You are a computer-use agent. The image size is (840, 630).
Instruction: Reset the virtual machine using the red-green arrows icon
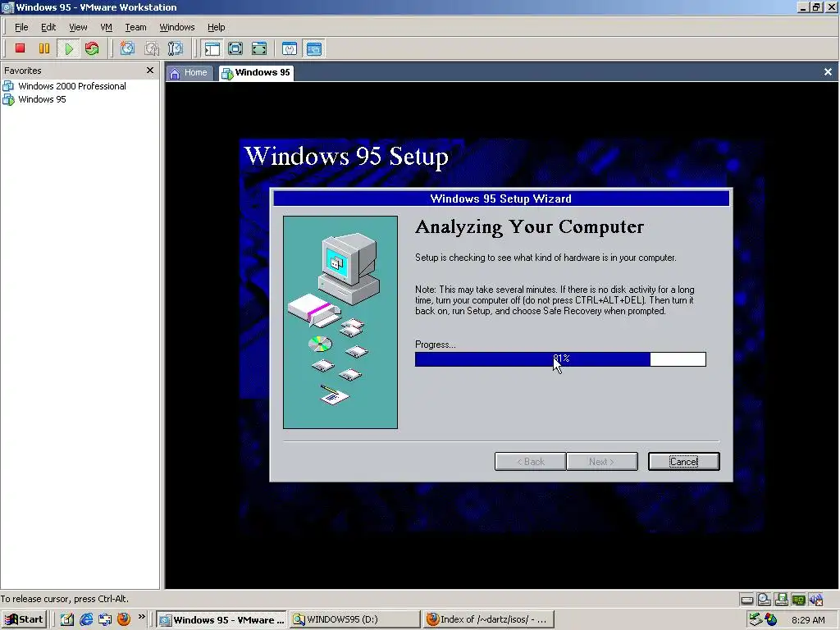pyautogui.click(x=92, y=48)
